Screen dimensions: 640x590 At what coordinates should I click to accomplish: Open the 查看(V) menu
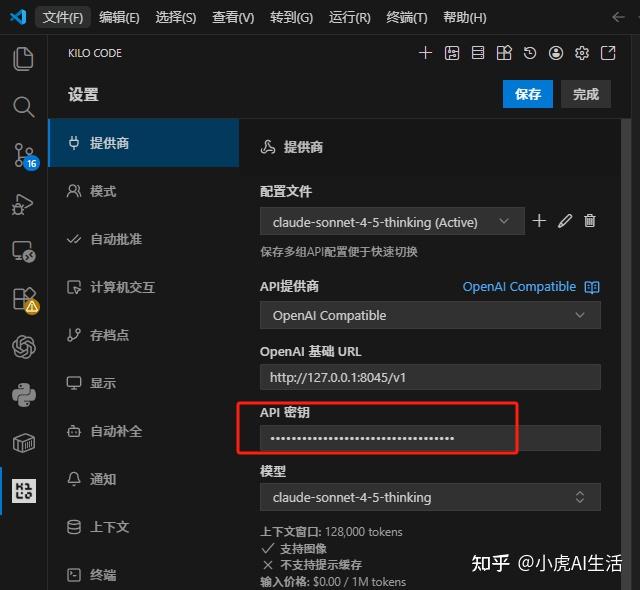pos(233,18)
